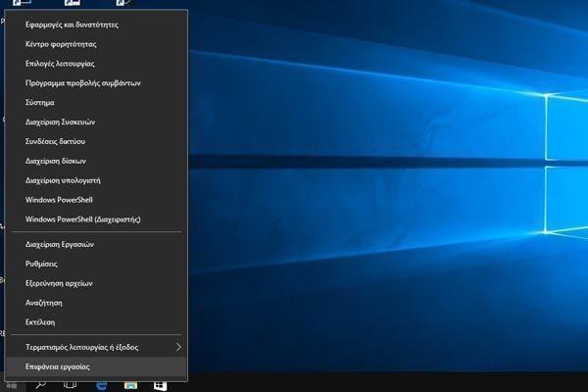The width and height of the screenshot is (588, 392).
Task: Open the Task View icon on the taskbar
Action: point(71,386)
